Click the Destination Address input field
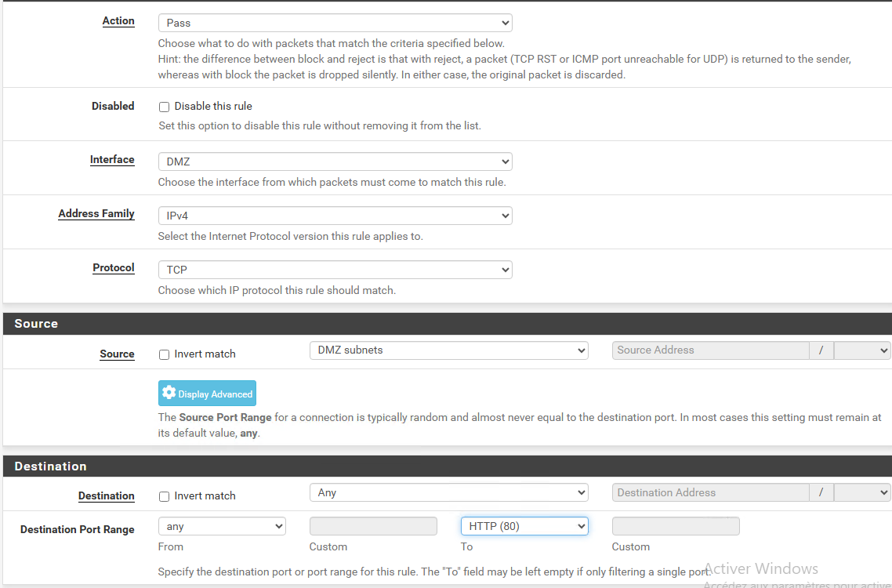The image size is (892, 588). 710,493
